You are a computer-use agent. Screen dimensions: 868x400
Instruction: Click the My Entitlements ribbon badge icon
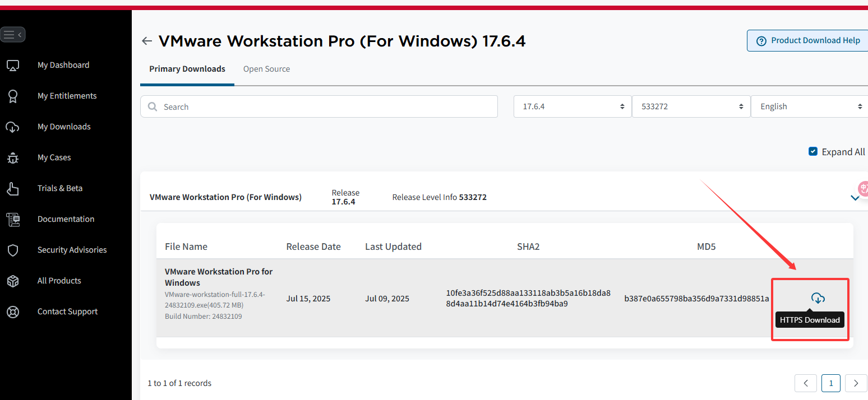pos(13,96)
